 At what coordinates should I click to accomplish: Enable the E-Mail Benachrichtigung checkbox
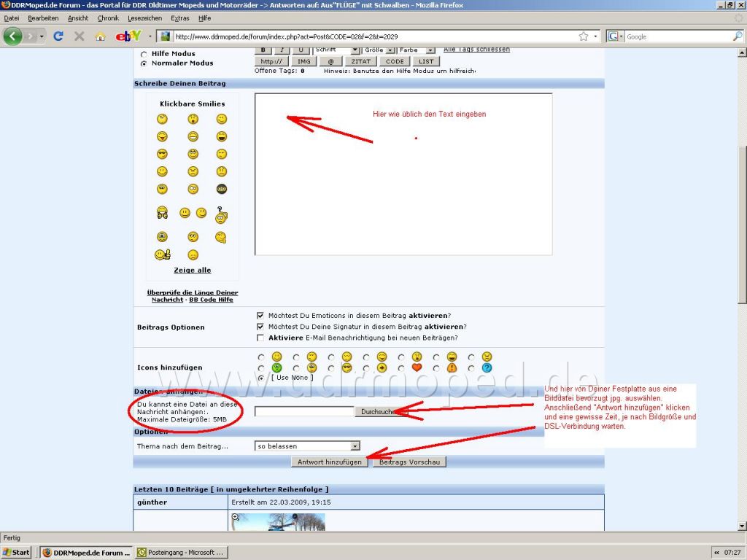pos(260,338)
